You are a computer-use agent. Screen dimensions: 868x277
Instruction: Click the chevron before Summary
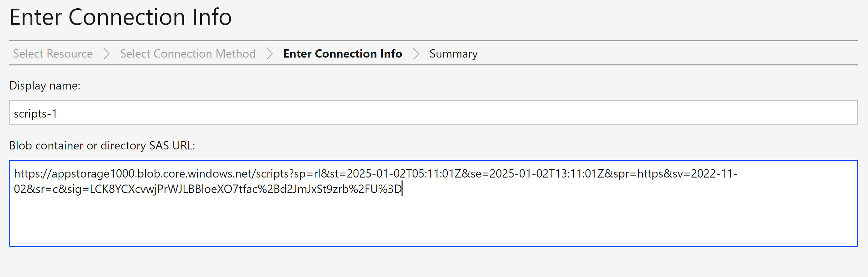[x=416, y=54]
